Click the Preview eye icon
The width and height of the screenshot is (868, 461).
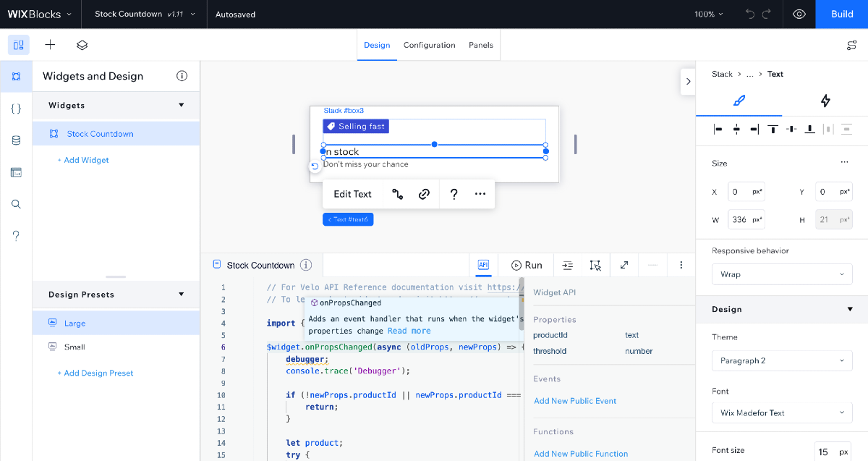[x=799, y=14]
